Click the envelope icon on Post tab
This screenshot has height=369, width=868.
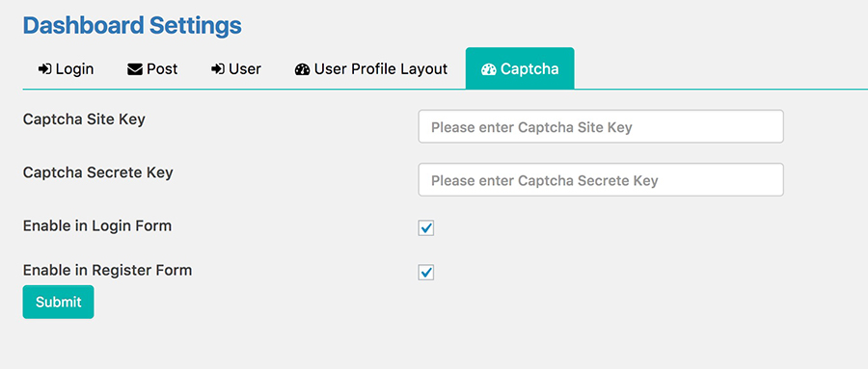[134, 69]
